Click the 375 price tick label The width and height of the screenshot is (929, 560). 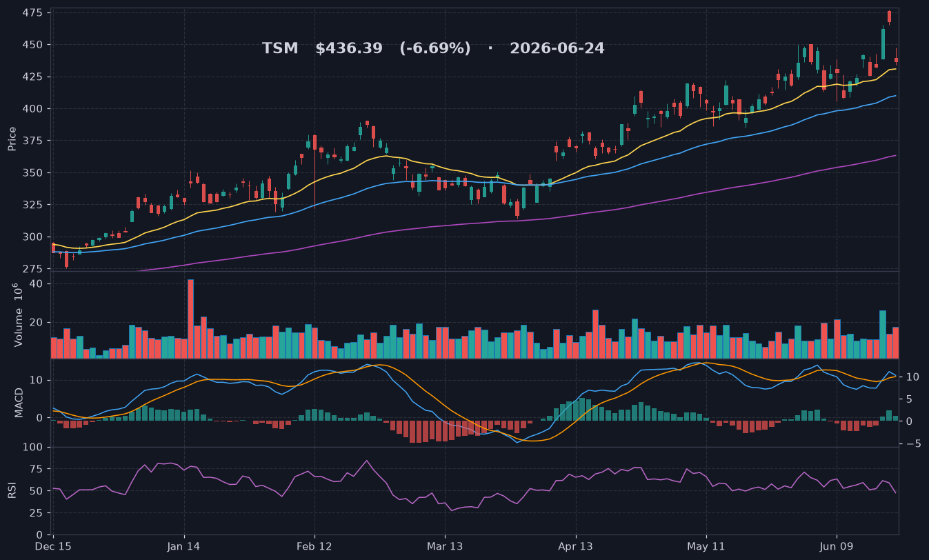click(32, 141)
